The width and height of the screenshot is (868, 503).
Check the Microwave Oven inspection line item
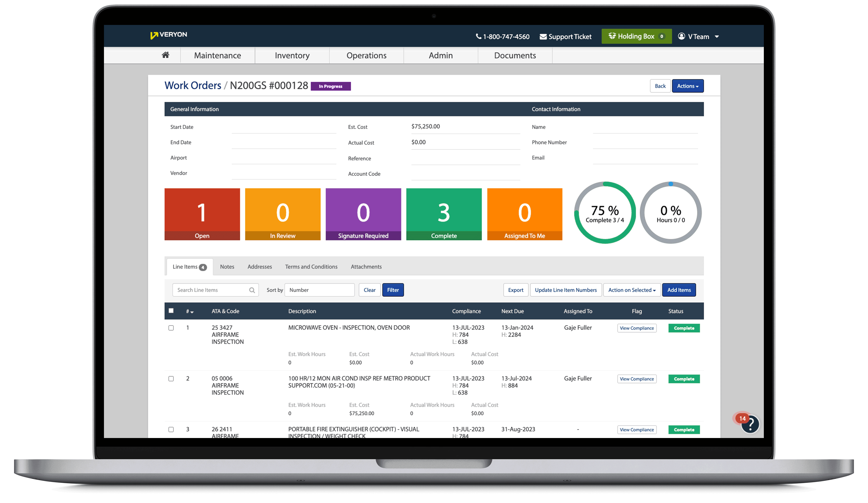tap(171, 328)
